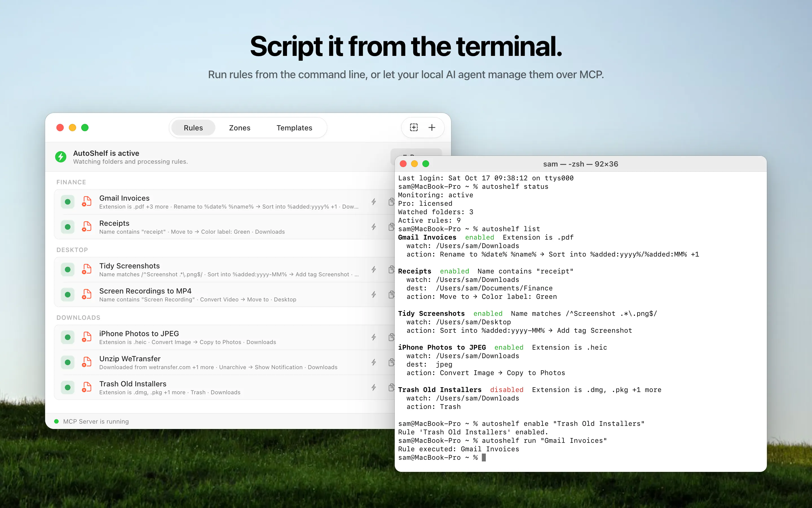Screen dimensions: 812x508
Task: Open the Unzip WeTransfer rule title
Action: [x=130, y=359]
